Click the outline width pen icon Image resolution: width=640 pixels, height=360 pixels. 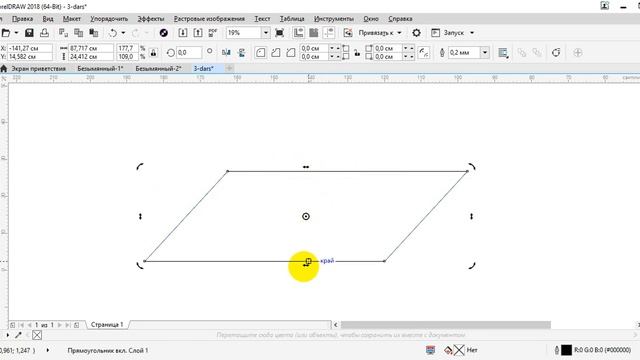(x=442, y=53)
